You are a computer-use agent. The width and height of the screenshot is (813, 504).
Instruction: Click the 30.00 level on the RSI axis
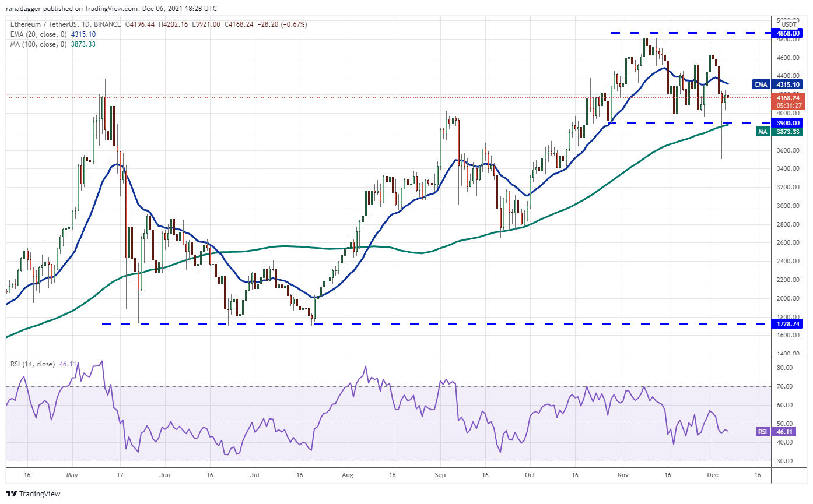pyautogui.click(x=784, y=461)
